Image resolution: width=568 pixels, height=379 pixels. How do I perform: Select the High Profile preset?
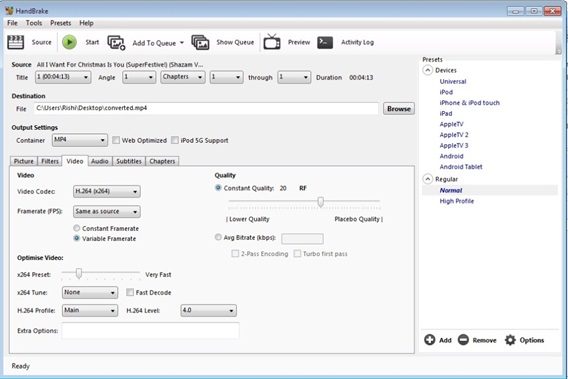(x=456, y=201)
